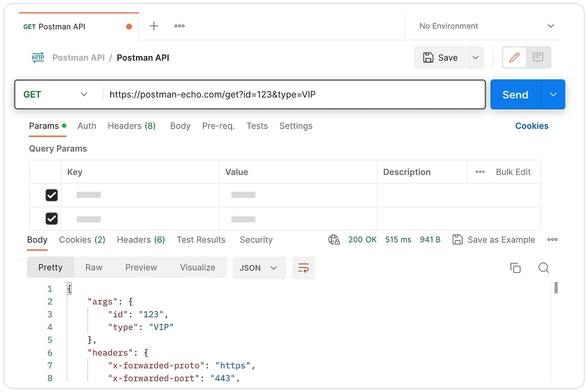Open the Headers (8) request tab
Viewport: 588px width, 392px height.
click(x=132, y=126)
